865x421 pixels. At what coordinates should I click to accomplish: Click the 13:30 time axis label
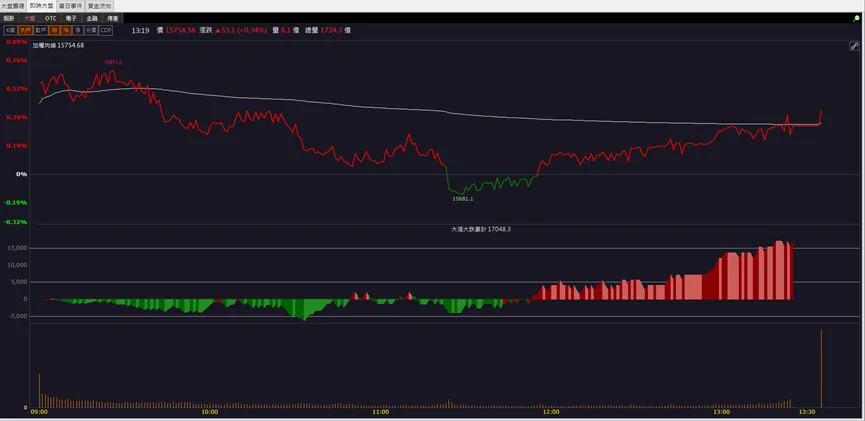coord(807,412)
